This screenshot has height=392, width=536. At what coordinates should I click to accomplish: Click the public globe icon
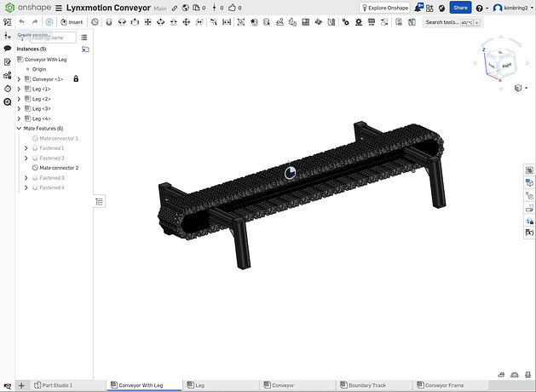[x=185, y=8]
